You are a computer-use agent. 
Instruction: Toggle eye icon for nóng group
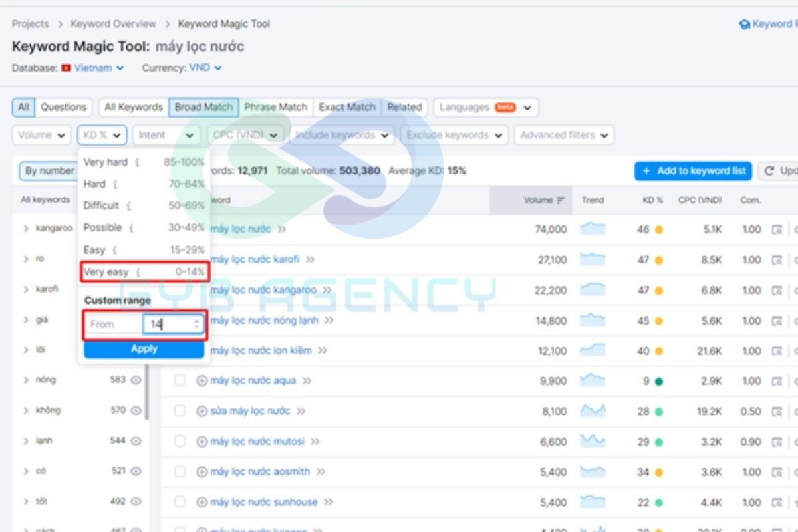point(136,380)
